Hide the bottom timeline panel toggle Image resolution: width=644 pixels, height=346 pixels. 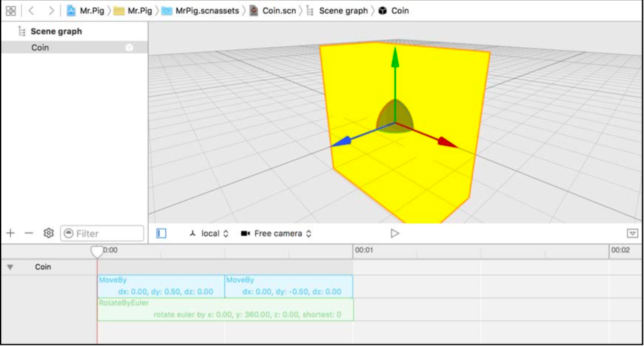633,233
